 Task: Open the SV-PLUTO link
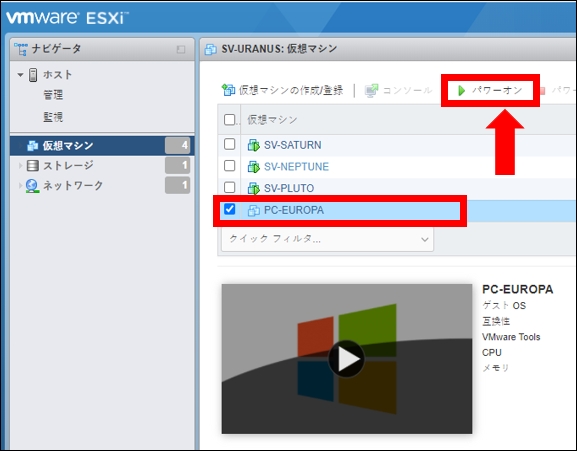289,188
